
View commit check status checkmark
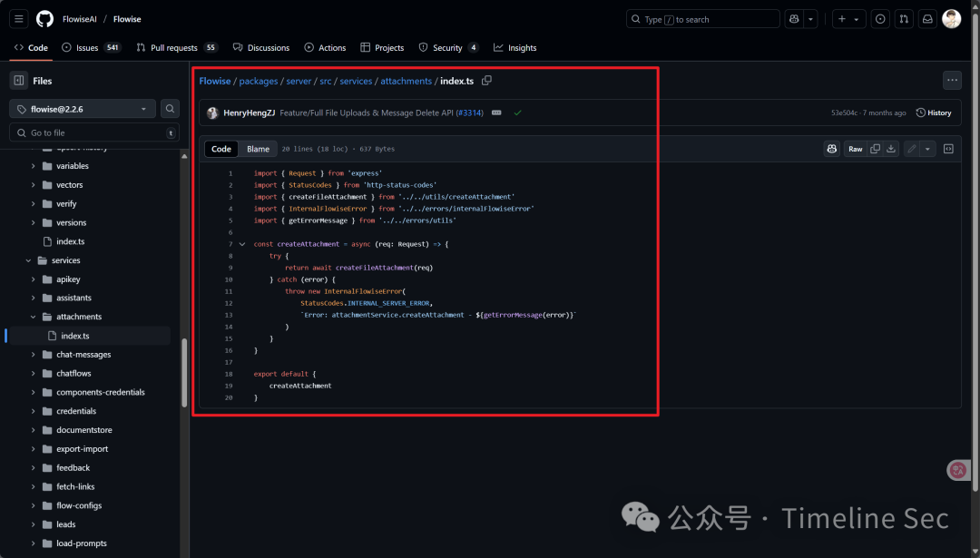click(517, 113)
